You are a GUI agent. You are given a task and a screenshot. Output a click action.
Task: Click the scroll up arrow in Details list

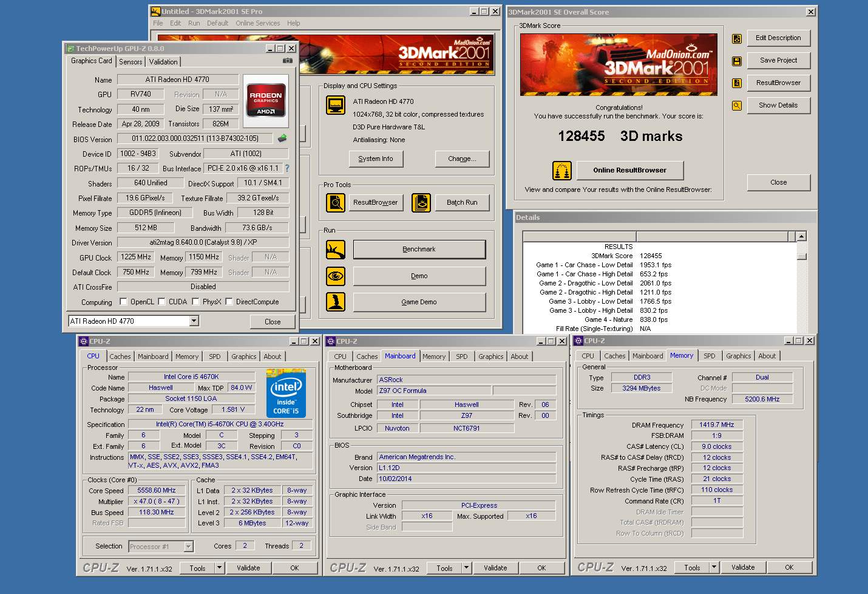tap(802, 236)
